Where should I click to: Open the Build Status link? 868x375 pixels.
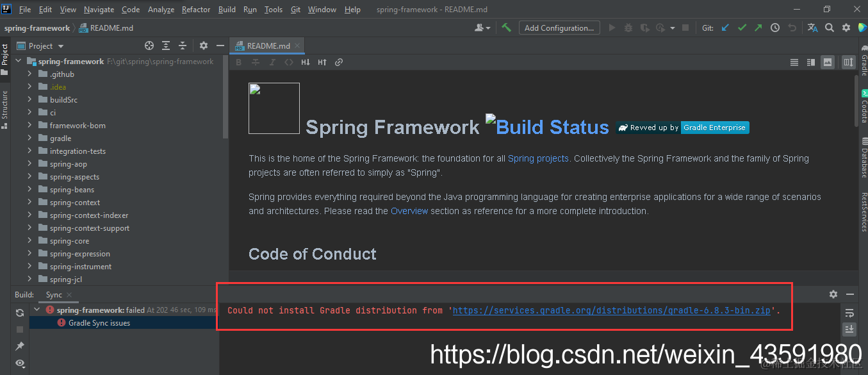547,126
